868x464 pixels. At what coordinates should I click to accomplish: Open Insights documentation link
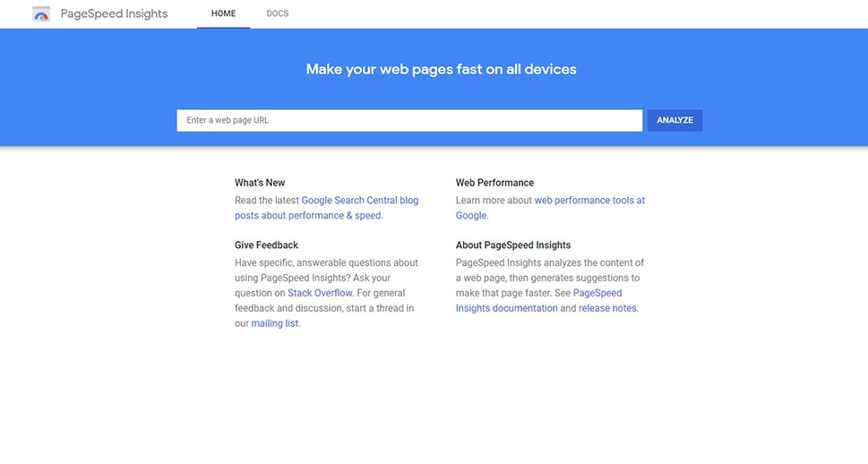[x=506, y=308]
